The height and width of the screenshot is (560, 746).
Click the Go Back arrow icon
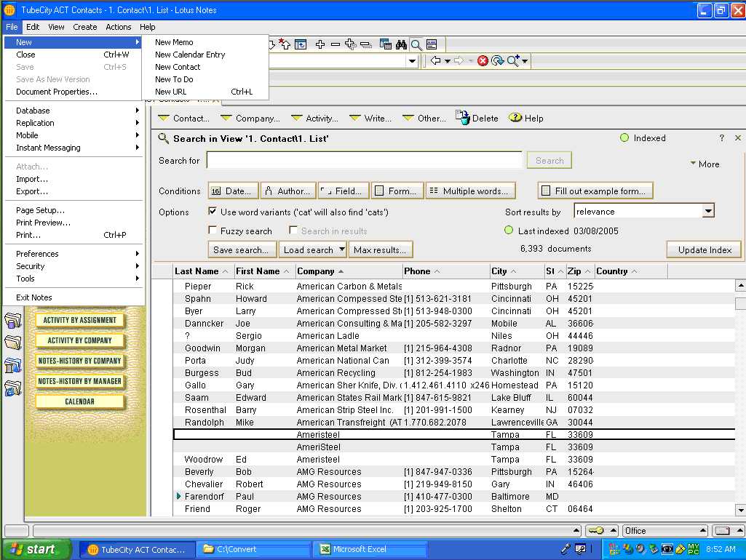[x=435, y=60]
